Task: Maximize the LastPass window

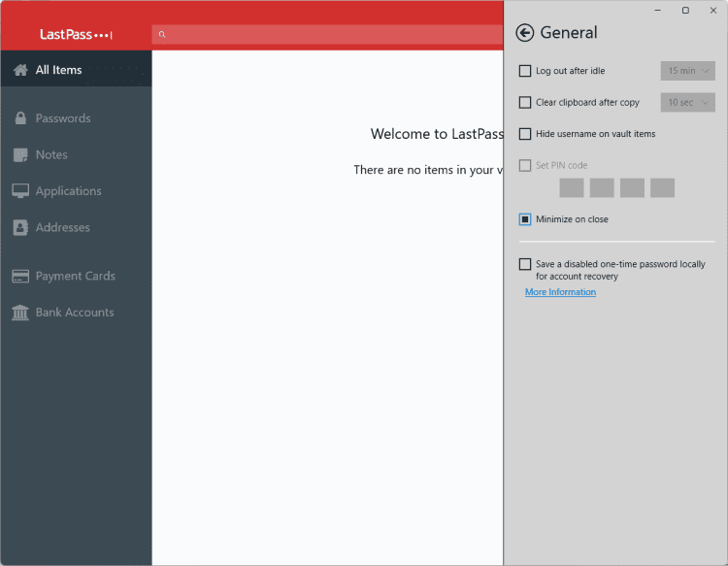Action: [685, 11]
